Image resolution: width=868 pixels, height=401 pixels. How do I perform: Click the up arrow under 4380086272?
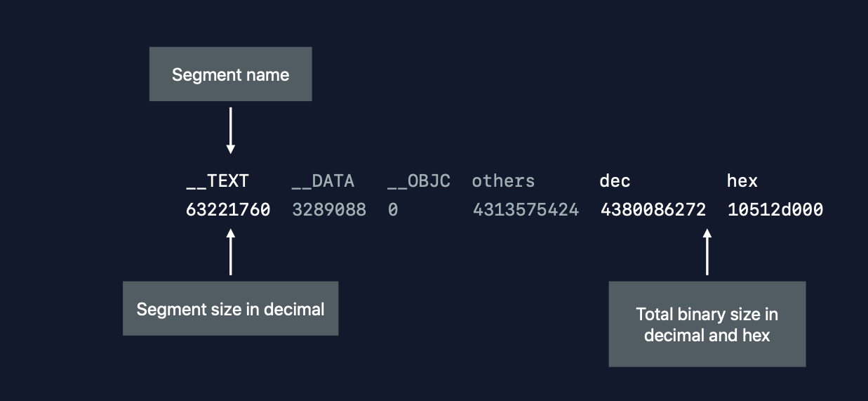click(707, 251)
